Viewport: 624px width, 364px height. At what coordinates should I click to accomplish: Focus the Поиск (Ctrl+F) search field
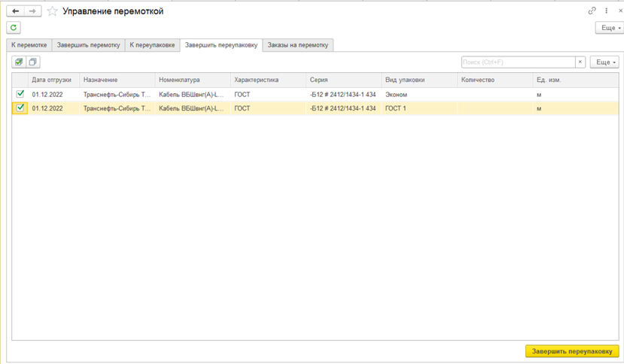(518, 62)
